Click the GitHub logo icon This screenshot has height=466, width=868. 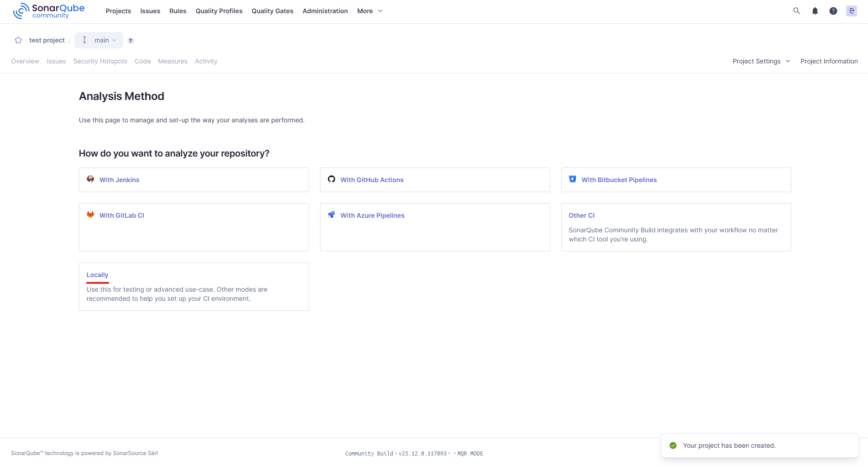(331, 179)
